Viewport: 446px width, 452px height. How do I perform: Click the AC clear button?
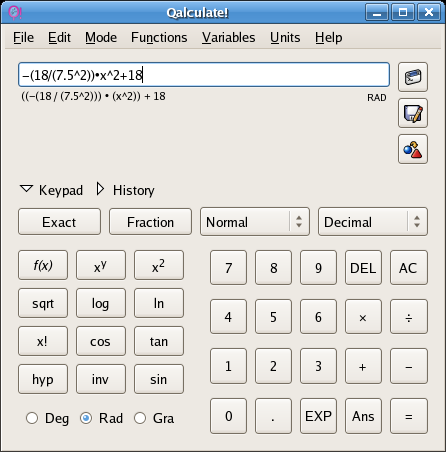(409, 268)
